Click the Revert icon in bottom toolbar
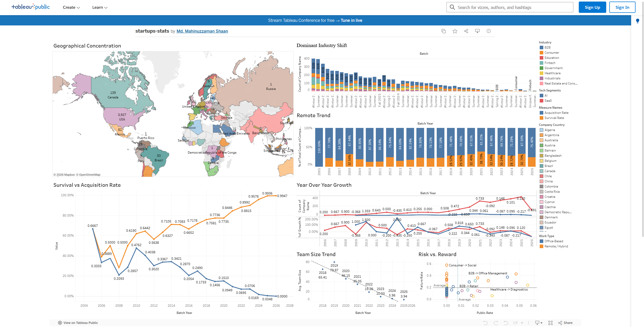The height and width of the screenshot is (327, 644). [506, 323]
